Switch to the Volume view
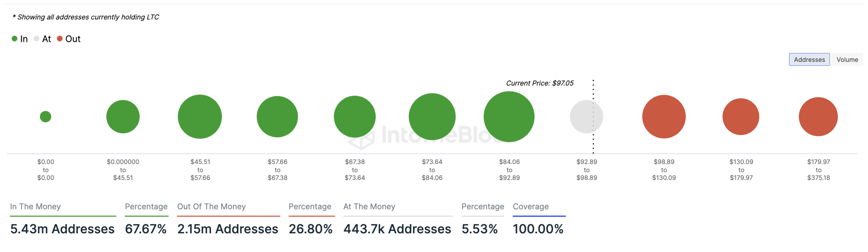The image size is (868, 252). tap(847, 60)
